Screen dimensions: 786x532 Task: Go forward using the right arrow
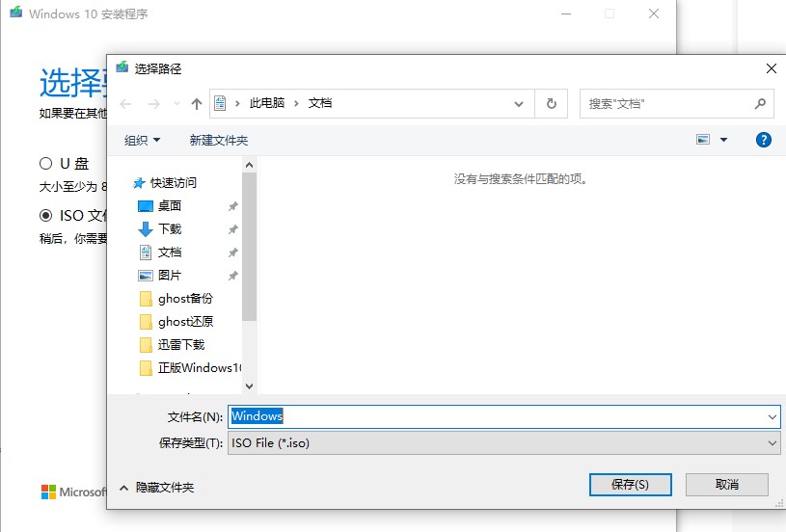click(154, 104)
